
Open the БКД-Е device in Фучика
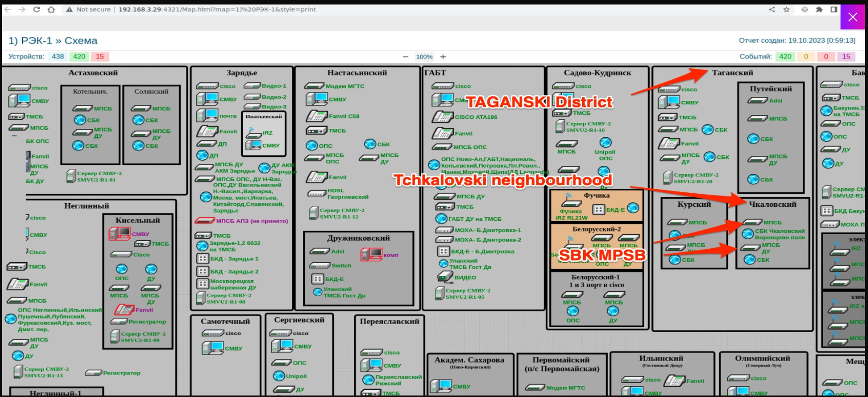[598, 210]
